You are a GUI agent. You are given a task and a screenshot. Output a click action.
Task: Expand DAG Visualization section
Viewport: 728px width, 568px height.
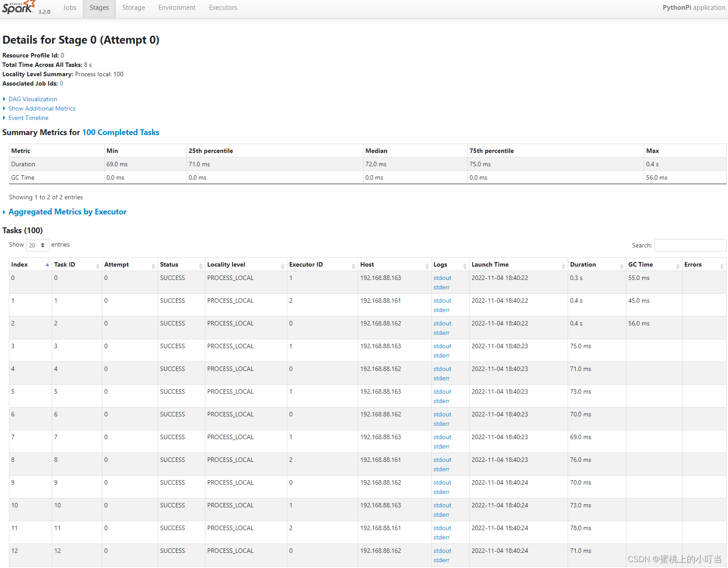pos(33,99)
